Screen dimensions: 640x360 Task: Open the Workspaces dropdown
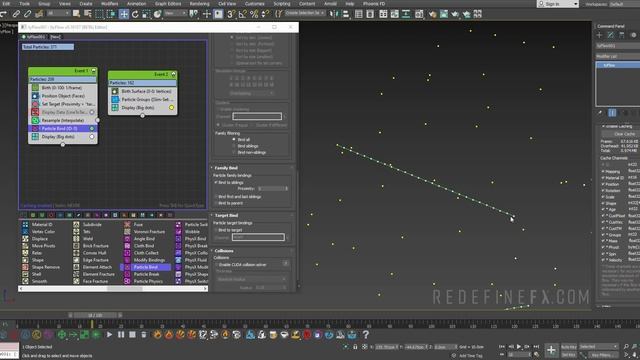point(624,4)
